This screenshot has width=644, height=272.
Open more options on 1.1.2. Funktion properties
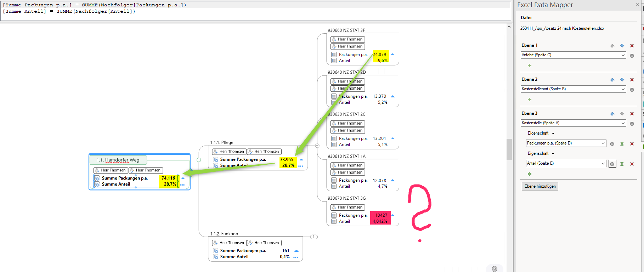pos(296,257)
